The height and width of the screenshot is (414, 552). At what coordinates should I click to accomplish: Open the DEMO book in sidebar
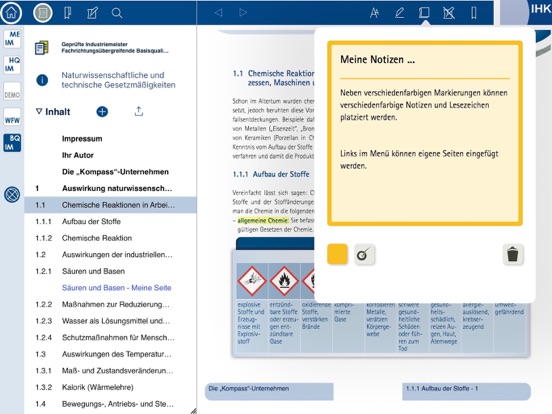click(12, 91)
